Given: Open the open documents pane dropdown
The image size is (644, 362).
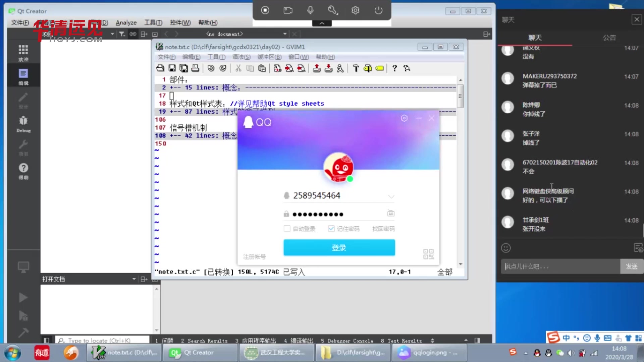Looking at the screenshot, I should pos(134,279).
